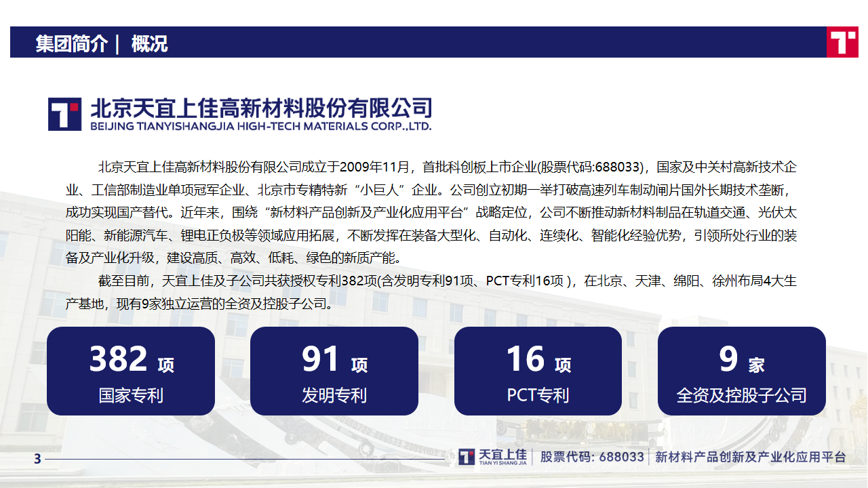Screen dimensions: 868x488
Task: Click the footer Tianyi Shangjia logo
Action: [493, 457]
